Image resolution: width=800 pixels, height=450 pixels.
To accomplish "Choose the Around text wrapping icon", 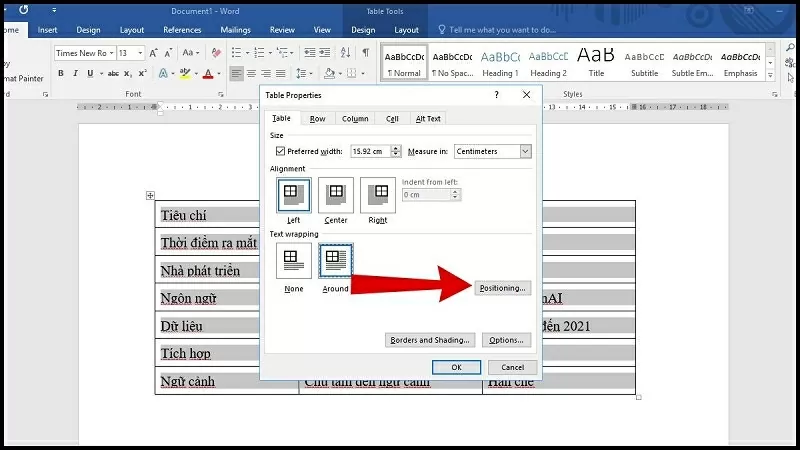I will click(x=335, y=261).
